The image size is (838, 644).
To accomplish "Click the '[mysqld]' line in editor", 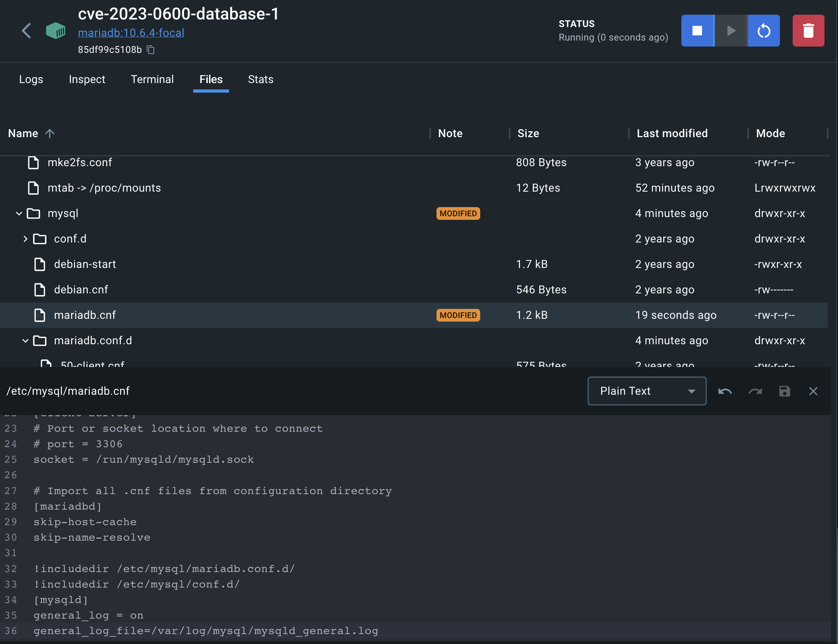I will tap(60, 600).
